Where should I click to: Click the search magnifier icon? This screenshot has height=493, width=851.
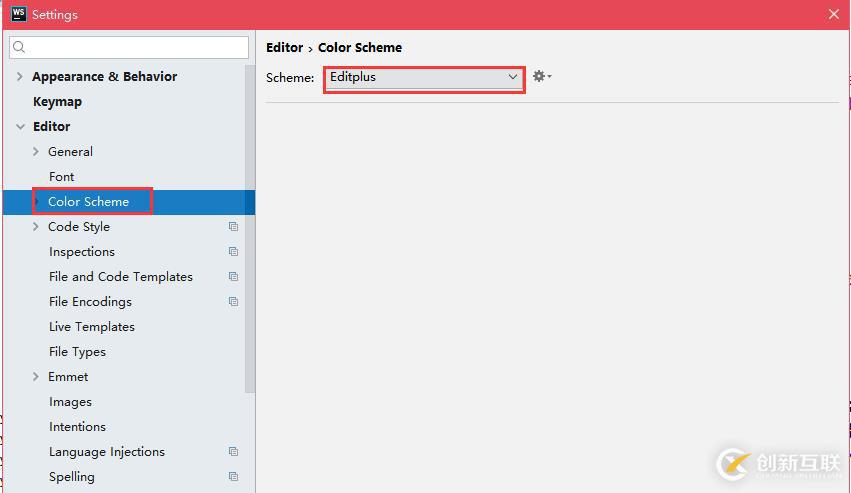(x=19, y=47)
